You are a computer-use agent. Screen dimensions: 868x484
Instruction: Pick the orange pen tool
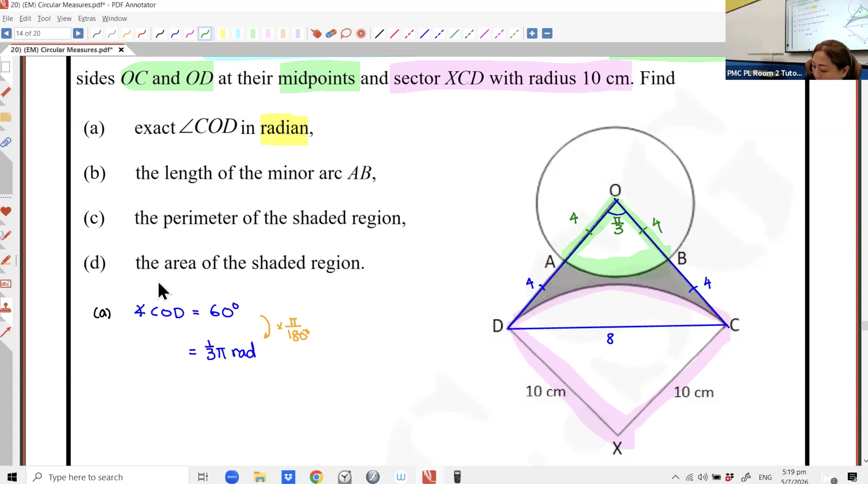pos(127,34)
